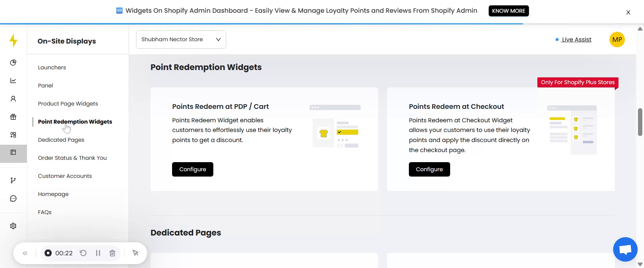Open the pie chart dashboard icon
This screenshot has height=268, width=644.
coord(13,63)
